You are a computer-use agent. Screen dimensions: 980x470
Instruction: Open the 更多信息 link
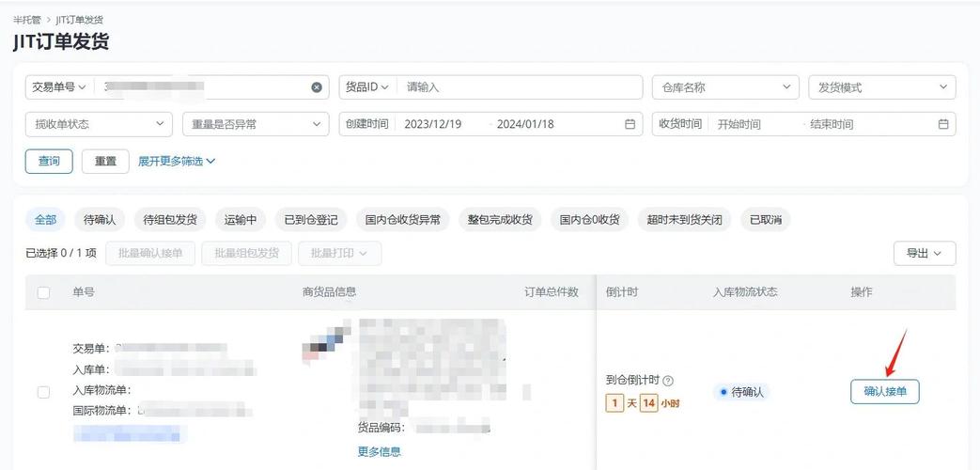[380, 452]
